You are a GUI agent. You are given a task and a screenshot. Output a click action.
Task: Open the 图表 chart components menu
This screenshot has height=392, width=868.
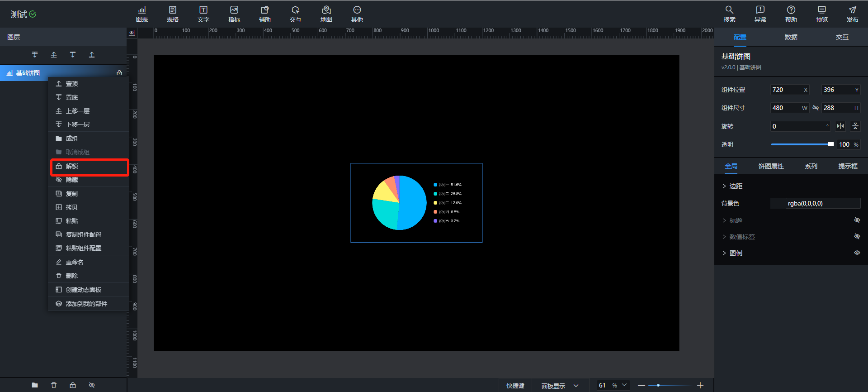(142, 14)
